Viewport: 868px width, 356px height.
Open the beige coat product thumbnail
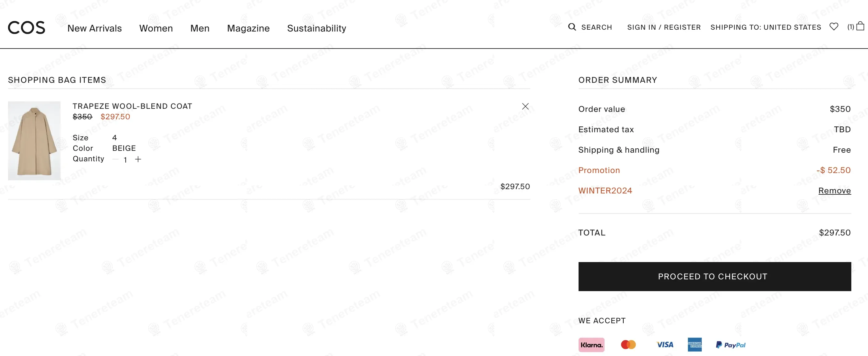pos(34,141)
